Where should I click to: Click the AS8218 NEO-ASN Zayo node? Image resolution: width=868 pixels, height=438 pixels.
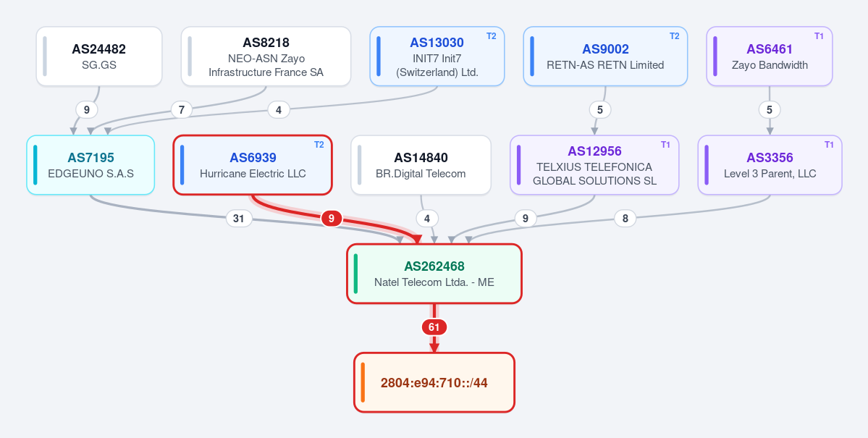[266, 56]
